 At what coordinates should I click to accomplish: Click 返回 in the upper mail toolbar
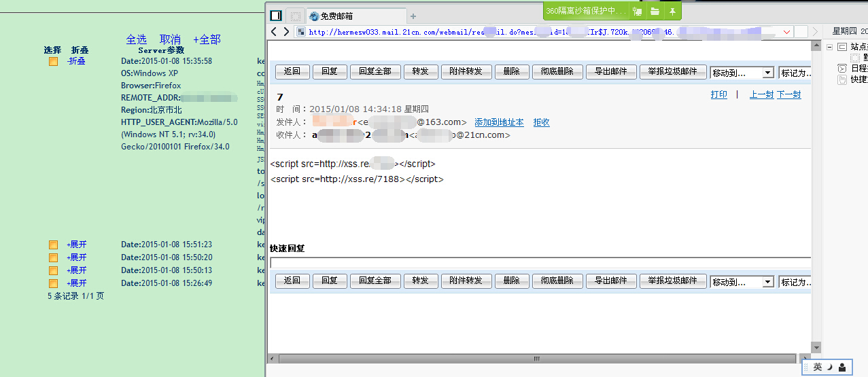[292, 71]
